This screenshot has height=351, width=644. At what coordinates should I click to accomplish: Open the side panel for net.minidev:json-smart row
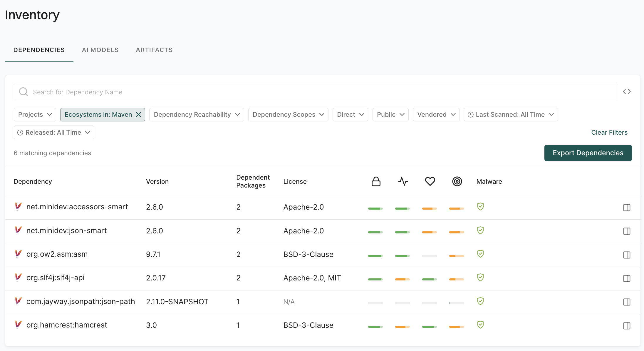[x=627, y=231]
